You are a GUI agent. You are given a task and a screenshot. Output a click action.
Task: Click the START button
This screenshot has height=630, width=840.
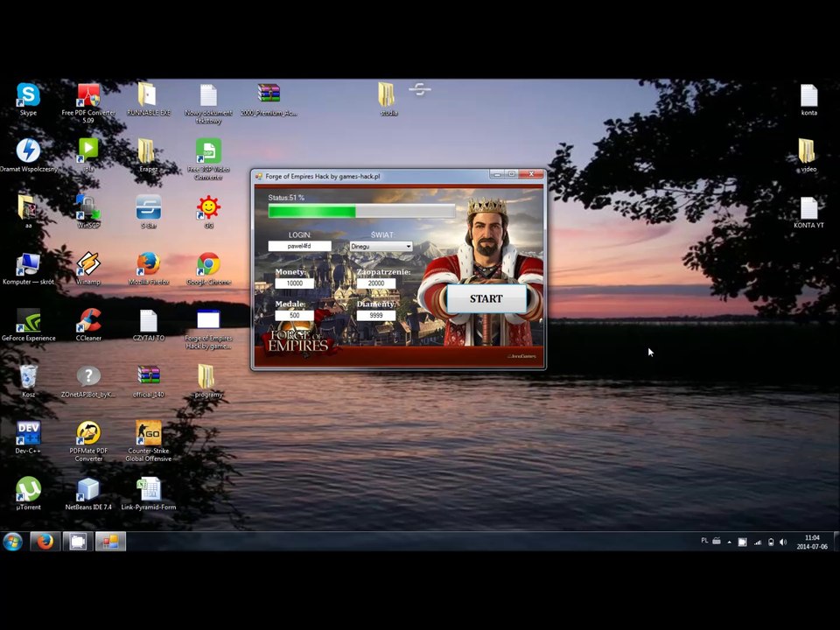486,298
